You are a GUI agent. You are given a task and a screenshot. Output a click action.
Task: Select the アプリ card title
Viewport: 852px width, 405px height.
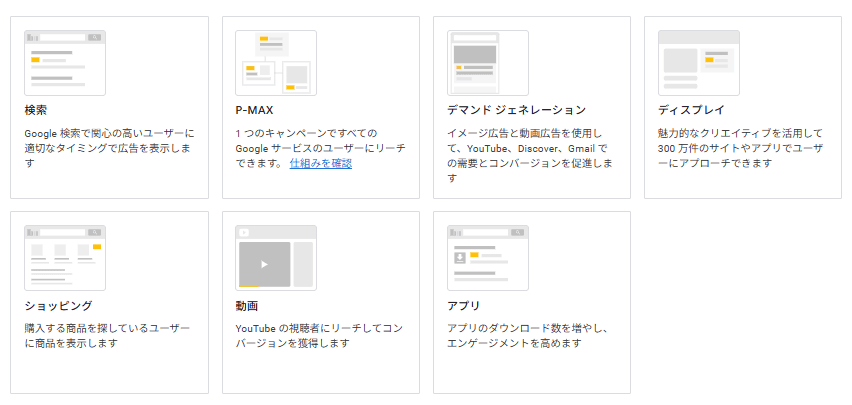[x=463, y=306]
